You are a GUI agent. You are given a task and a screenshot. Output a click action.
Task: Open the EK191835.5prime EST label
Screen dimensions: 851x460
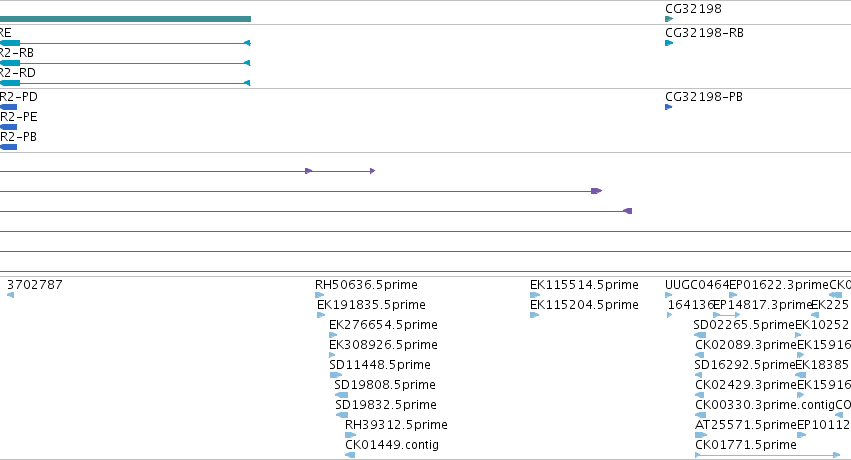pyautogui.click(x=371, y=305)
